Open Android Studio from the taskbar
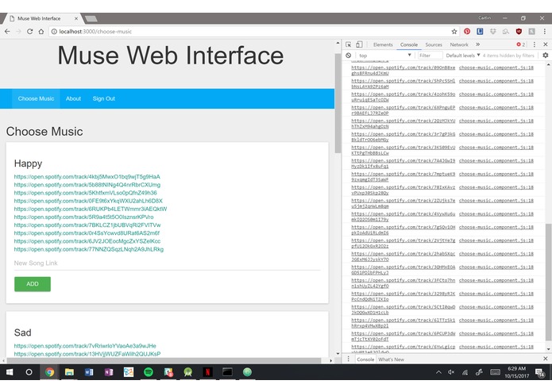Screen dimensions: 552x392 point(188,372)
